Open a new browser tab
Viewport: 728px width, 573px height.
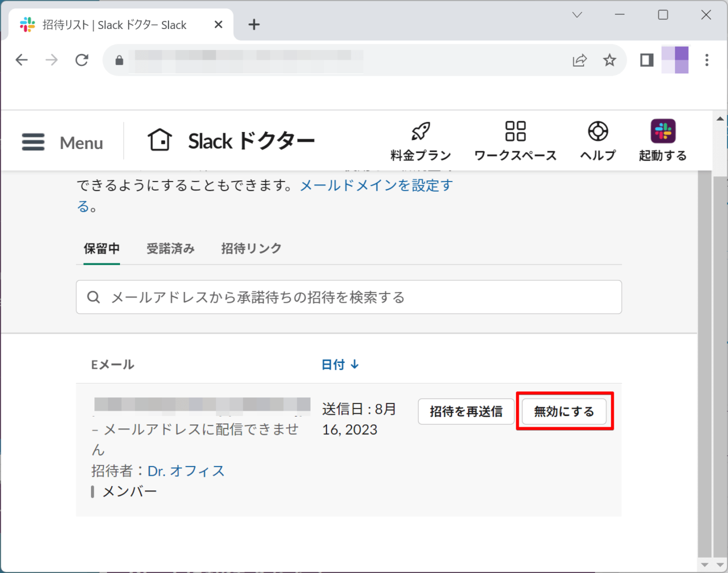(x=254, y=24)
